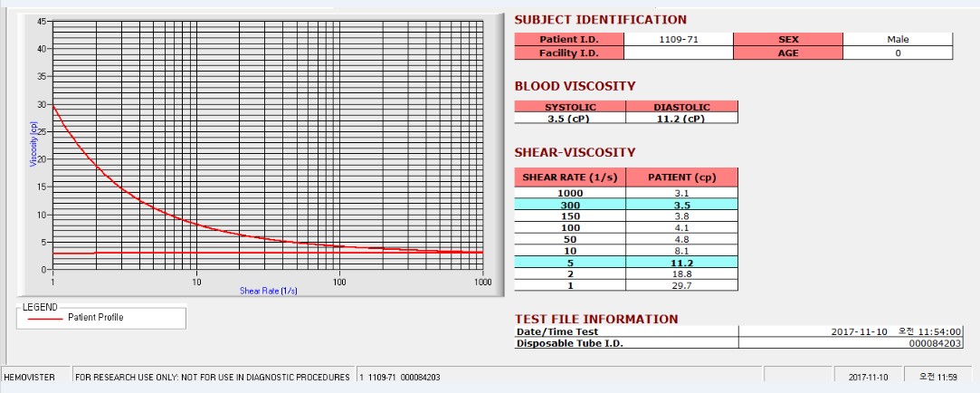Select the highlighted 300 shear rate row
Screen dimensions: 980x393
pos(626,205)
